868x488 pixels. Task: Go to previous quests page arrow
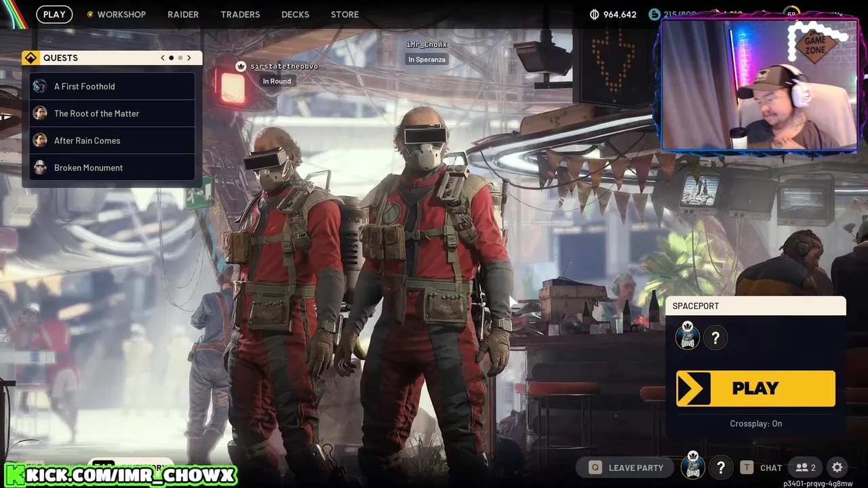[x=163, y=58]
